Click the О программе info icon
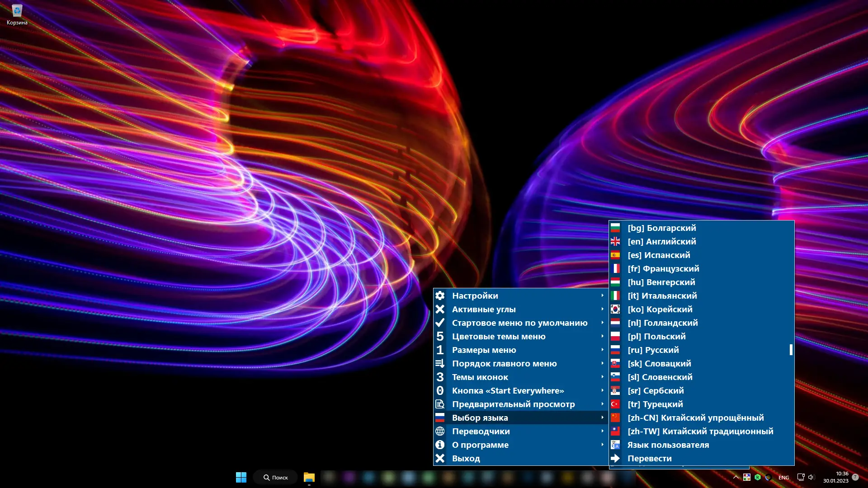 coord(440,445)
